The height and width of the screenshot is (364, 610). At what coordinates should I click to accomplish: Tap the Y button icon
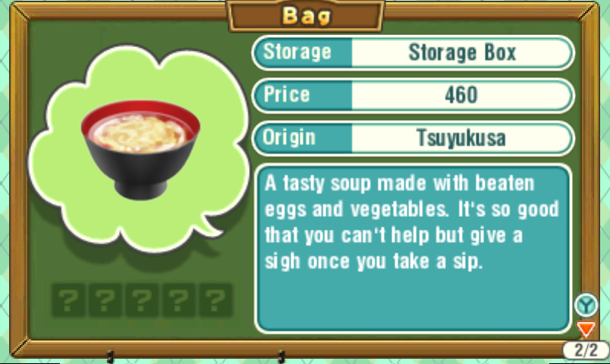(x=586, y=305)
